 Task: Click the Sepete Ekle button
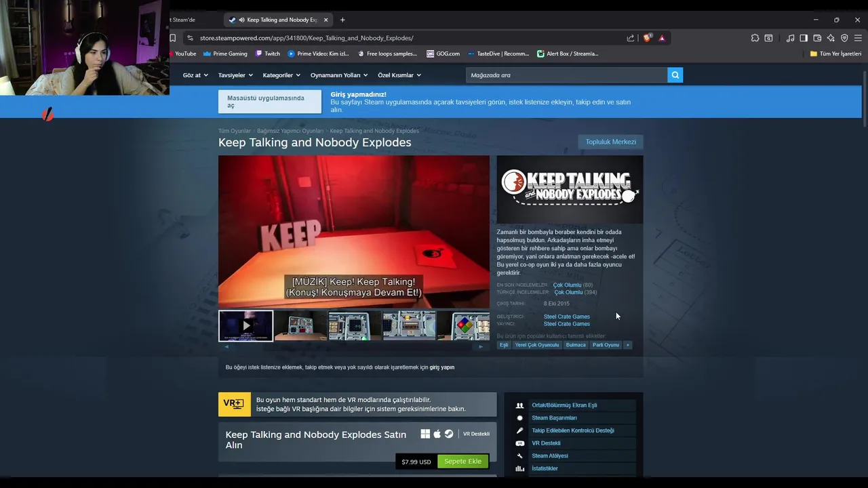coord(462,462)
